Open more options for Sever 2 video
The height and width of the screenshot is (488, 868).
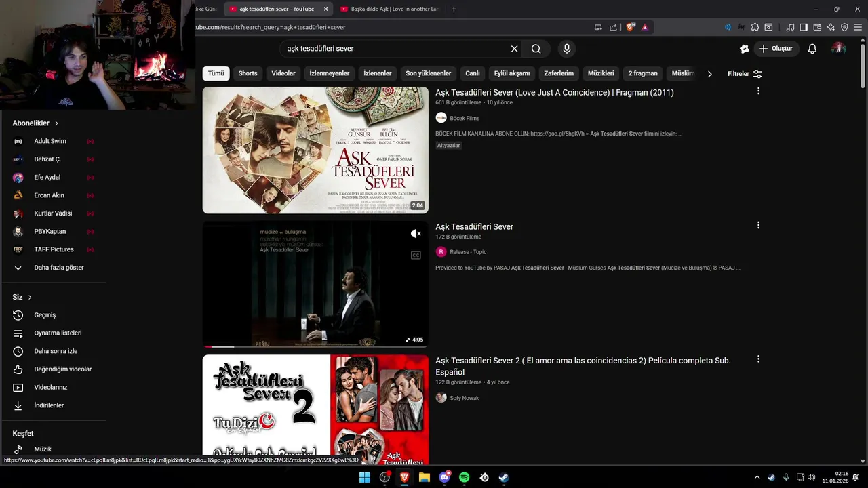click(758, 359)
